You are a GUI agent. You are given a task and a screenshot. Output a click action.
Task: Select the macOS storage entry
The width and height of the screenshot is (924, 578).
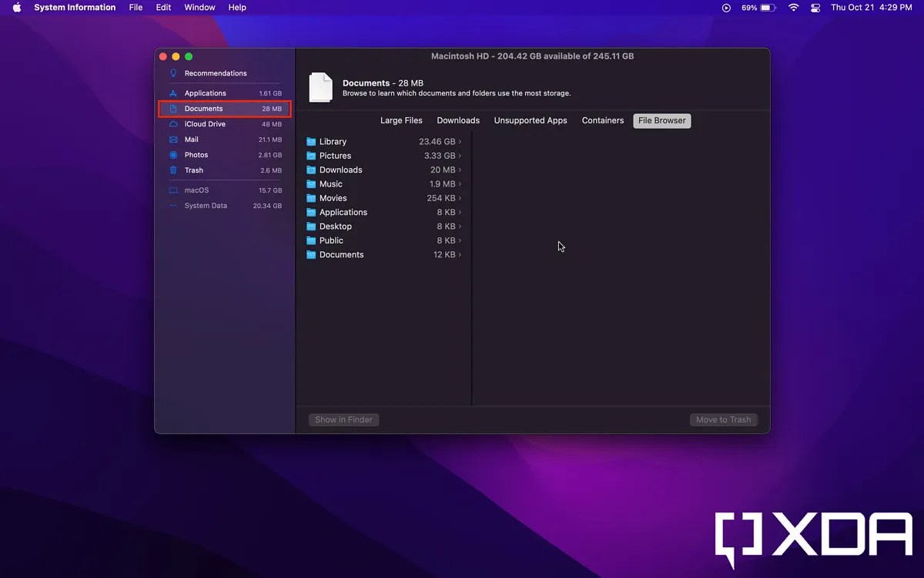point(196,190)
